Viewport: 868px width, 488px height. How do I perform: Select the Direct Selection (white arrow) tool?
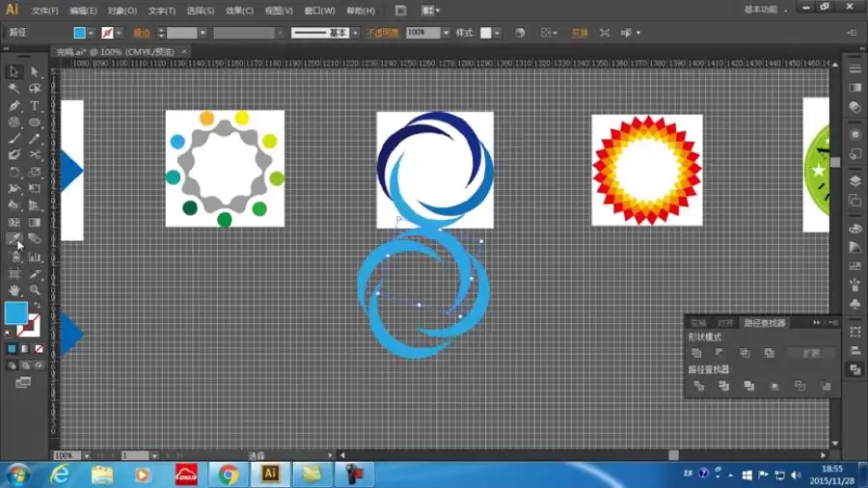click(35, 71)
